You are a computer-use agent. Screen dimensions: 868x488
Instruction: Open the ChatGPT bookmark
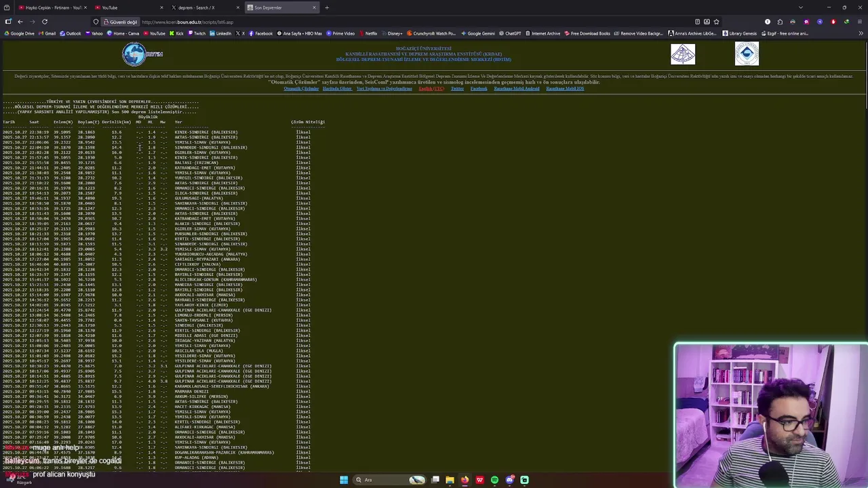(x=510, y=33)
